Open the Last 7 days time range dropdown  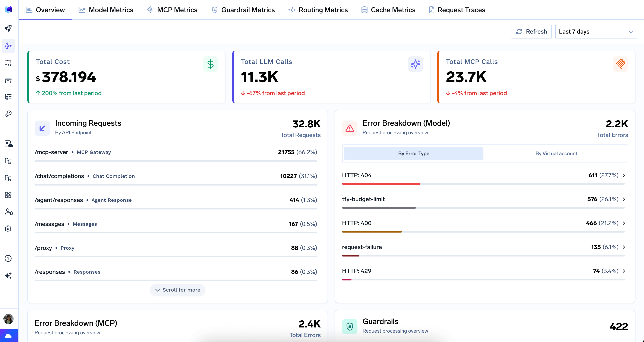596,31
